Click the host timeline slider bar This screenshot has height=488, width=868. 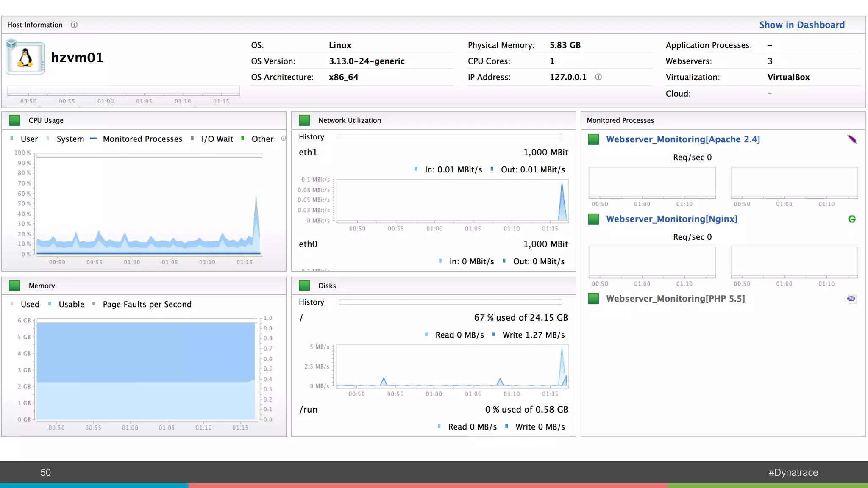tap(123, 90)
